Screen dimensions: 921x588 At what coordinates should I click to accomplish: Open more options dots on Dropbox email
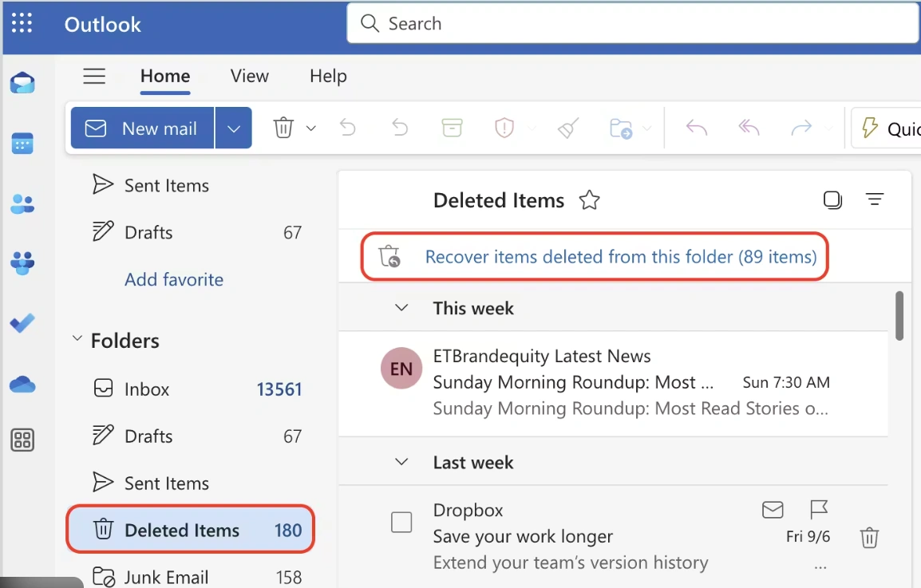pyautogui.click(x=820, y=567)
